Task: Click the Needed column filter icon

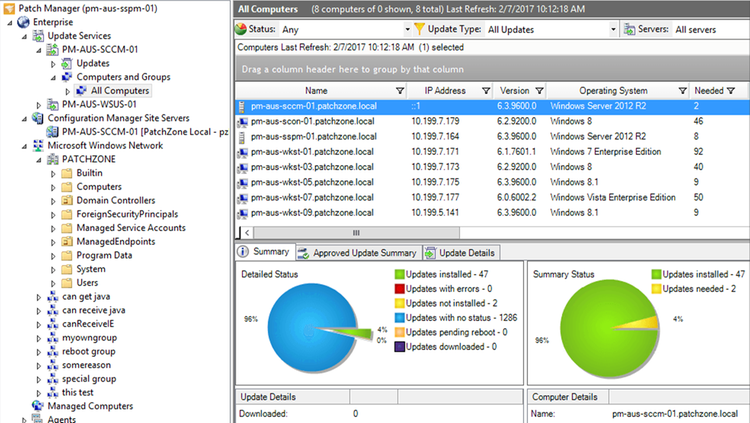Action: [731, 91]
